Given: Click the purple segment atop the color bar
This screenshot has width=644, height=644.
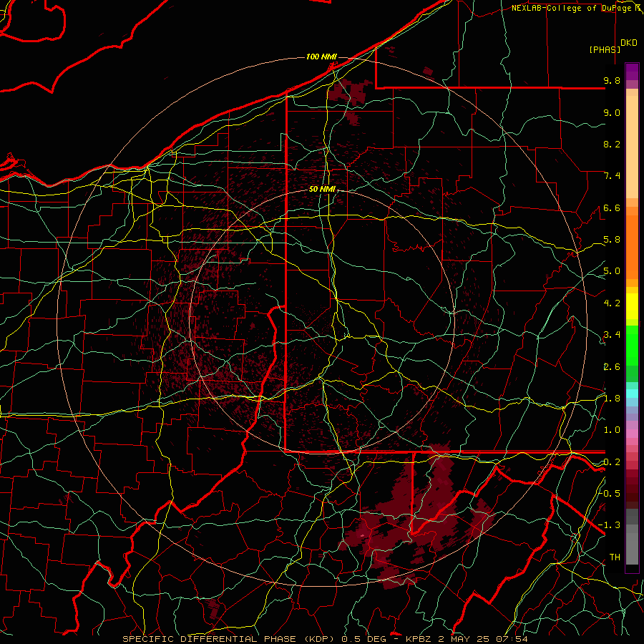Looking at the screenshot, I should pyautogui.click(x=632, y=72).
